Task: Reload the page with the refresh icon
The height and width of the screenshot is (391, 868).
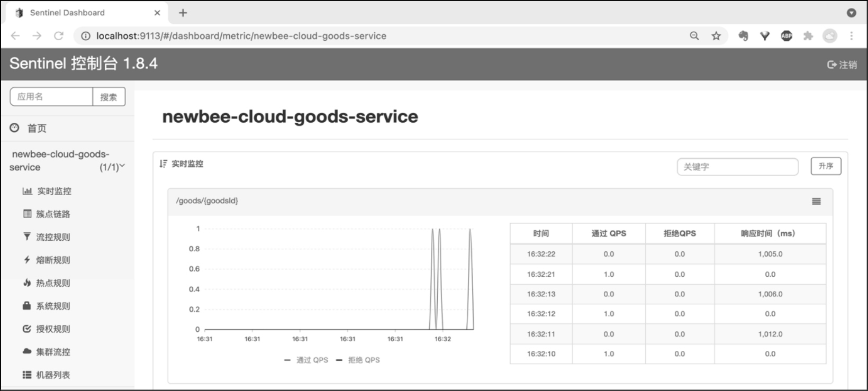Action: (x=59, y=35)
